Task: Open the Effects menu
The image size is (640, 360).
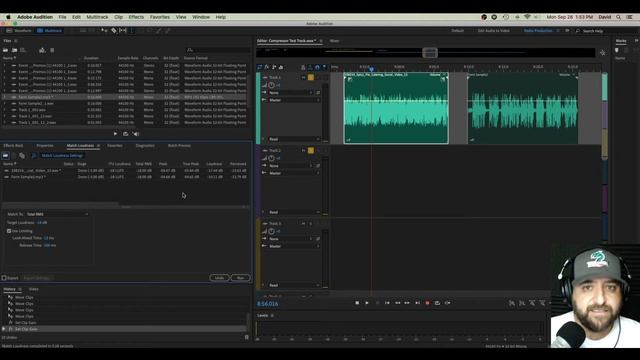Action: tap(136, 17)
